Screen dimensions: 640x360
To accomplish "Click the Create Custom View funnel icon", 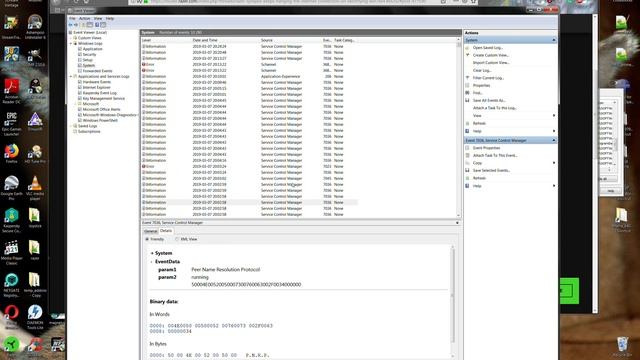I will (x=467, y=55).
